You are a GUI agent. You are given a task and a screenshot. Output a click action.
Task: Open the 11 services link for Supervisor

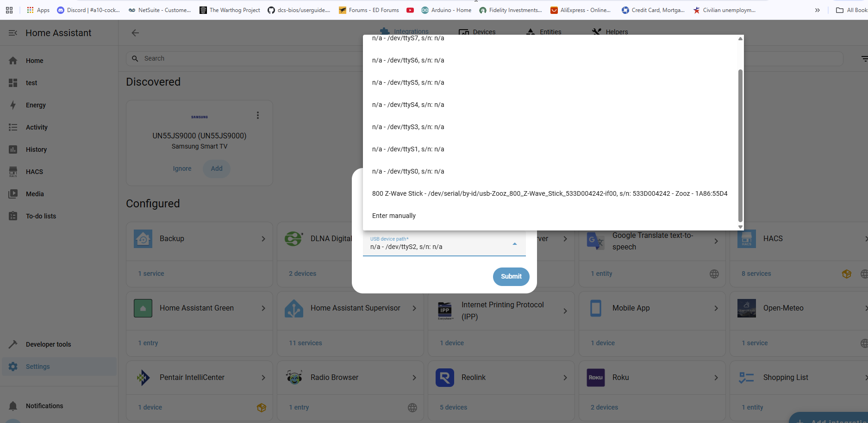point(306,343)
